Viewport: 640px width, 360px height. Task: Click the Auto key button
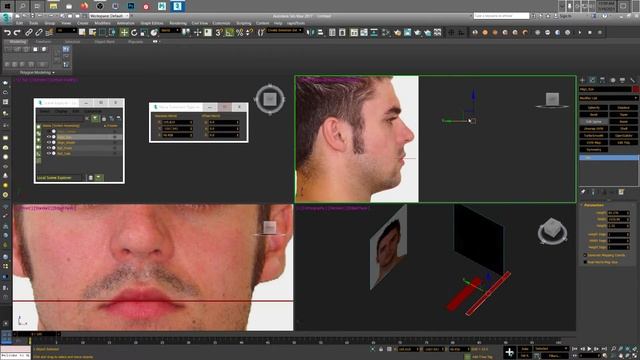525,349
